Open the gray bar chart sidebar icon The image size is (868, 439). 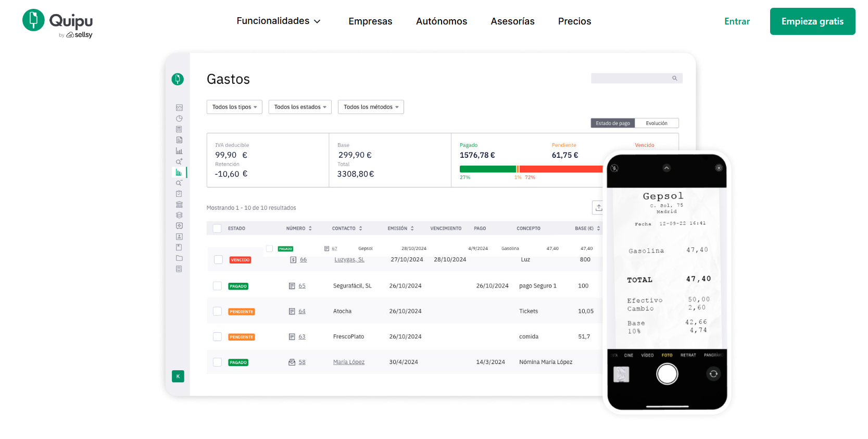179,151
